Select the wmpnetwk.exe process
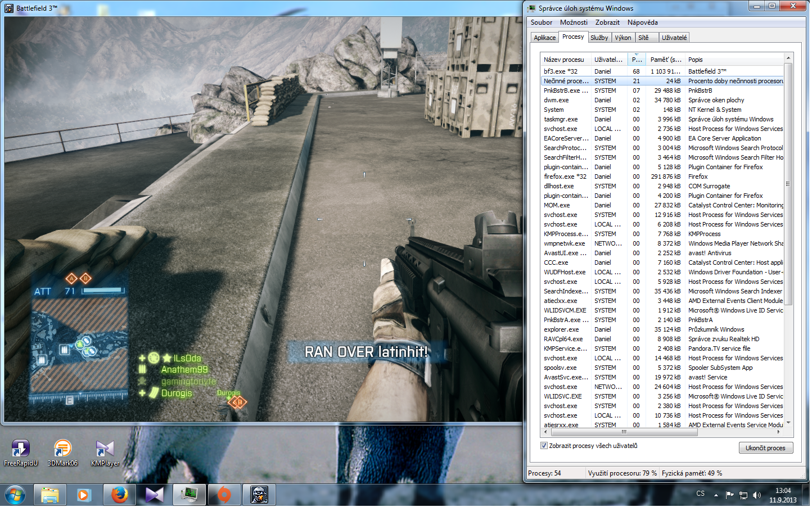 (x=662, y=243)
